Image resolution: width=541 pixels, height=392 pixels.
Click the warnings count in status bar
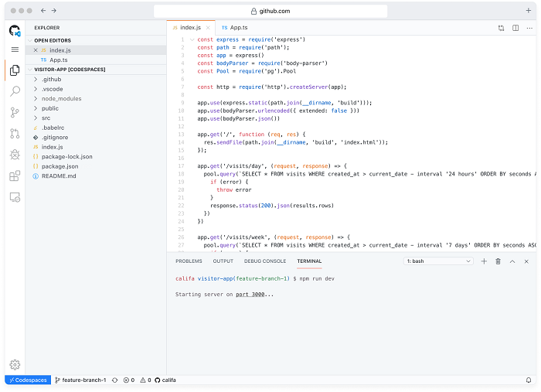tap(145, 380)
